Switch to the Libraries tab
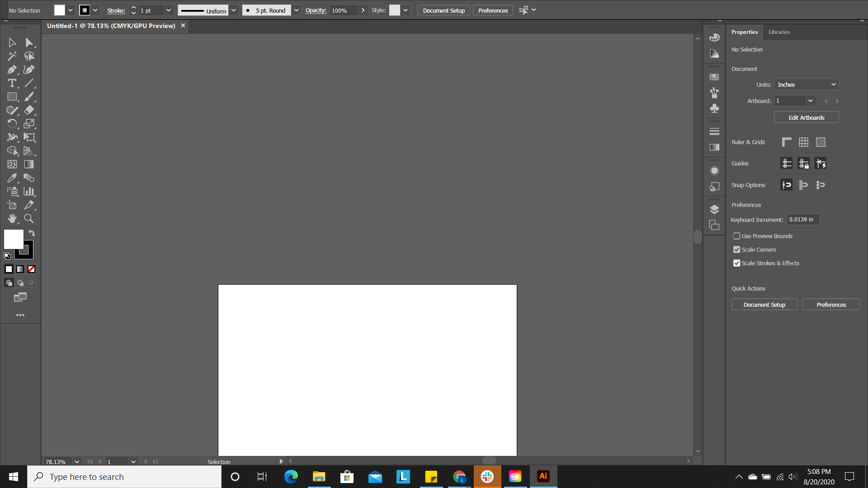Image resolution: width=868 pixels, height=488 pixels. (778, 32)
